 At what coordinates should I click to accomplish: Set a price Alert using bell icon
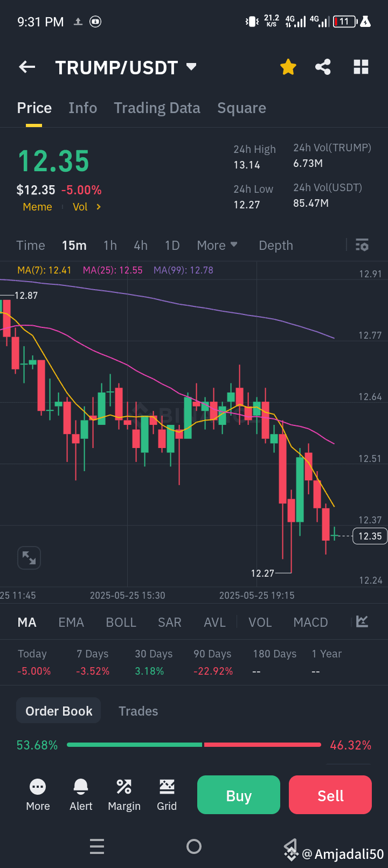point(81,795)
